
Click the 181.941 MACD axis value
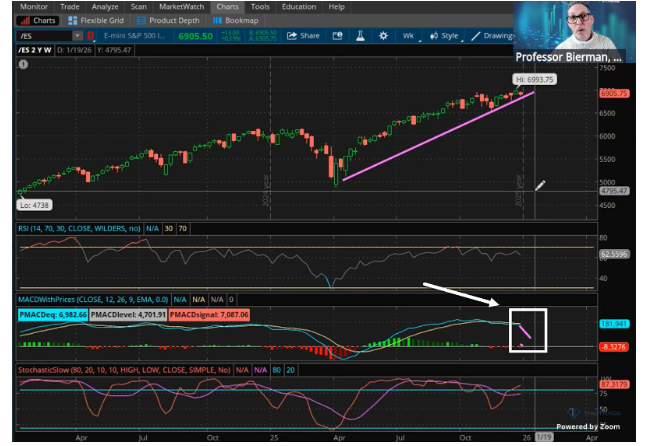click(614, 324)
